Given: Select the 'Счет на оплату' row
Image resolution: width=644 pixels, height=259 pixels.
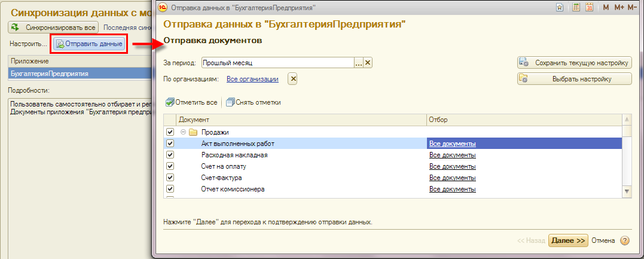Looking at the screenshot, I should [x=393, y=166].
